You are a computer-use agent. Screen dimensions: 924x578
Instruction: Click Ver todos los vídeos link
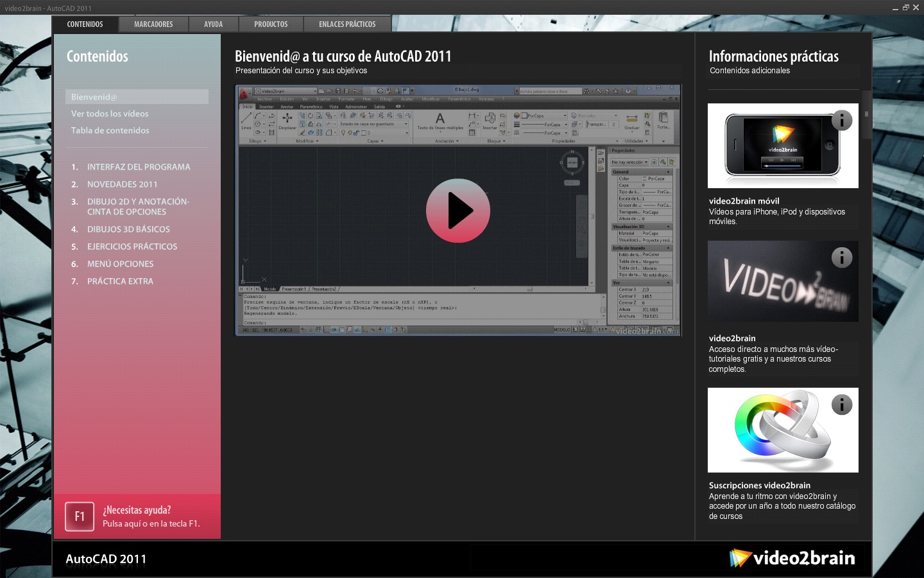tap(110, 114)
